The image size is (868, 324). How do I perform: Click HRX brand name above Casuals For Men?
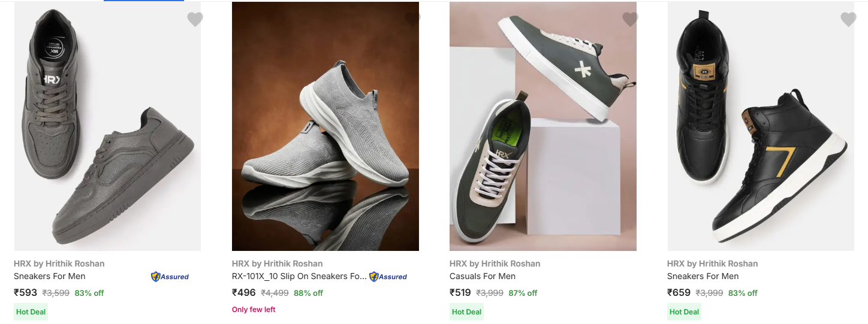click(x=495, y=264)
